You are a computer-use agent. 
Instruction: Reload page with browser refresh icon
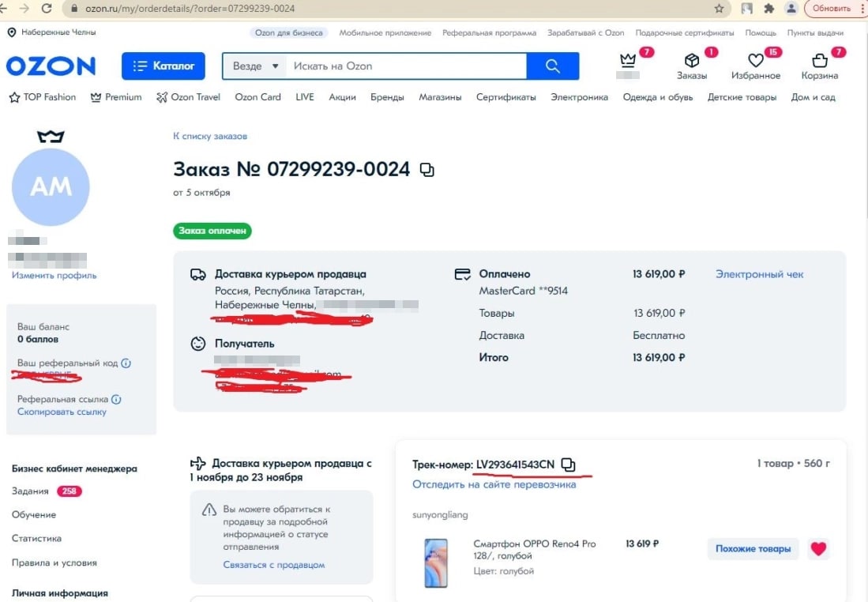(x=47, y=9)
